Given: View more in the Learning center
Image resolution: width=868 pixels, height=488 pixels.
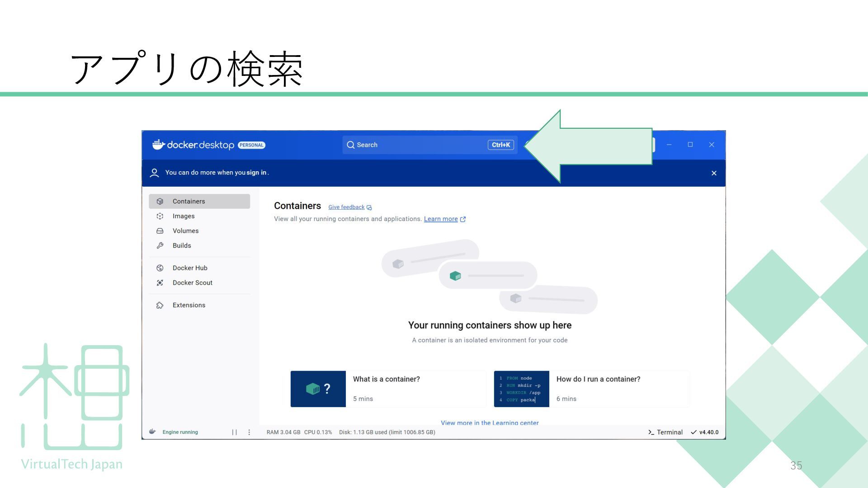Looking at the screenshot, I should click(x=490, y=423).
